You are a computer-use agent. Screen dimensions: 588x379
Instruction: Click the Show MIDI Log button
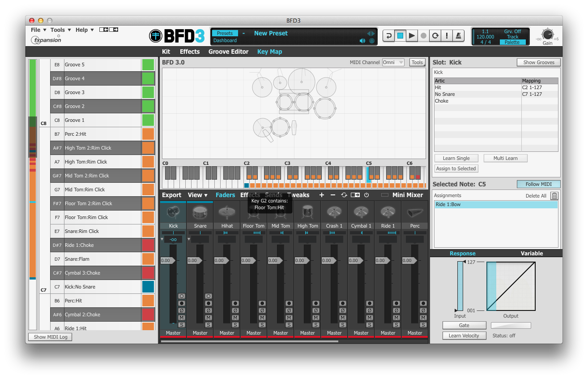[51, 337]
